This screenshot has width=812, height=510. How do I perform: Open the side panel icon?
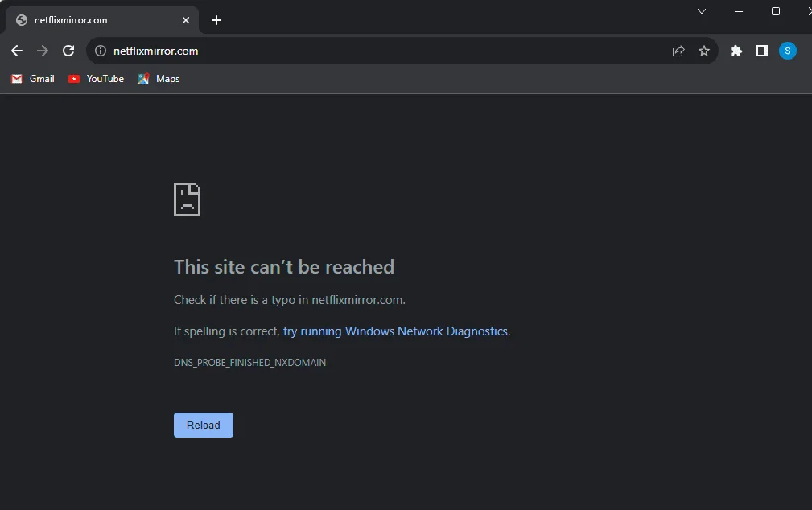762,51
